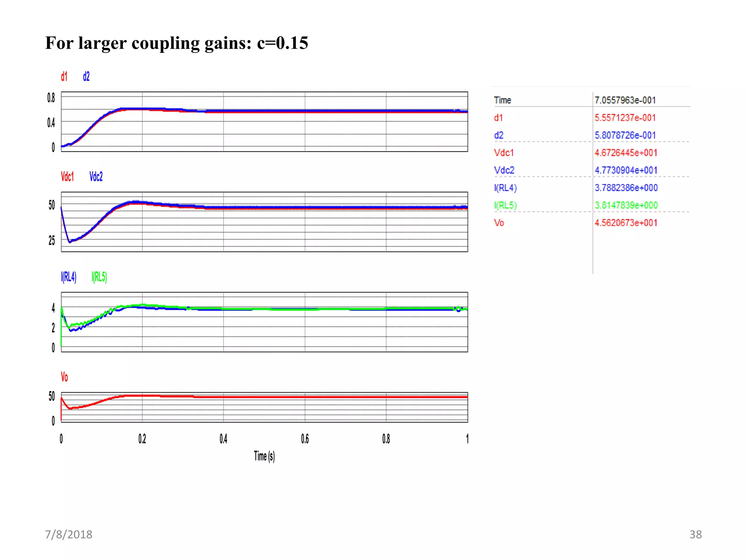Click the green I(RL5) legend label above plot
Viewport: 747px width, 560px height.
99,277
